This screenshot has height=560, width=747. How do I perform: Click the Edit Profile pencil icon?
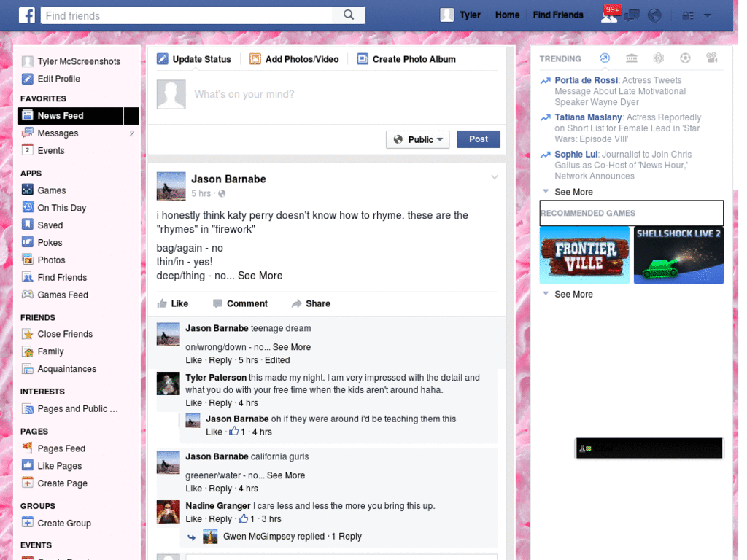pos(28,79)
